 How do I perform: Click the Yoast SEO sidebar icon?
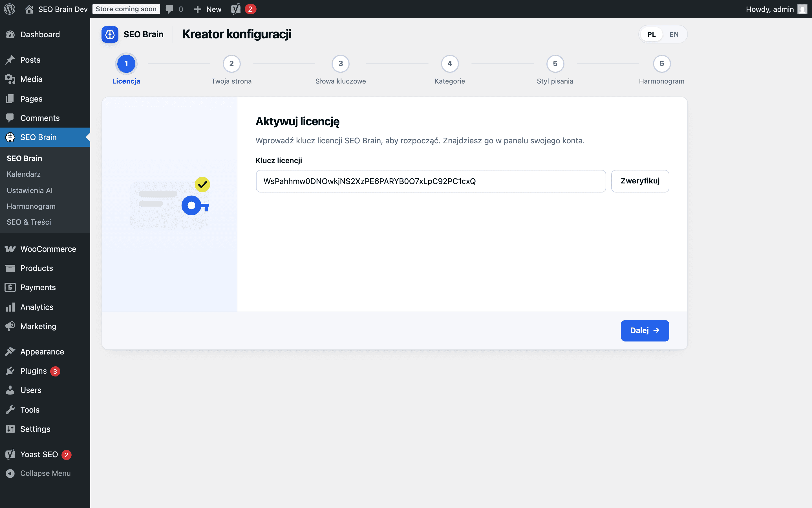(x=10, y=454)
